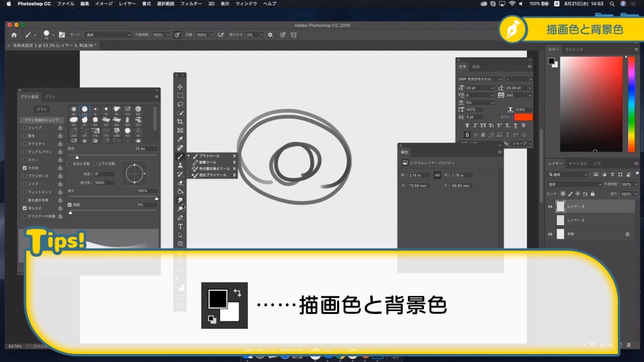Image resolution: width=644 pixels, height=362 pixels.
Task: Hide the 背景 layer eye icon
Action: tap(550, 234)
